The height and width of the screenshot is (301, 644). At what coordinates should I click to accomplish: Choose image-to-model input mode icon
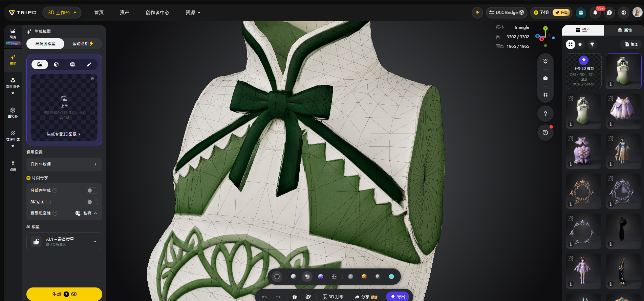click(x=40, y=64)
